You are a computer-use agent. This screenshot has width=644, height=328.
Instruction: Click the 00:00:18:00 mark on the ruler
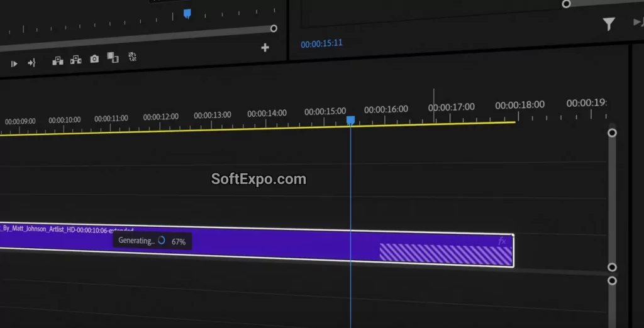[x=519, y=105]
